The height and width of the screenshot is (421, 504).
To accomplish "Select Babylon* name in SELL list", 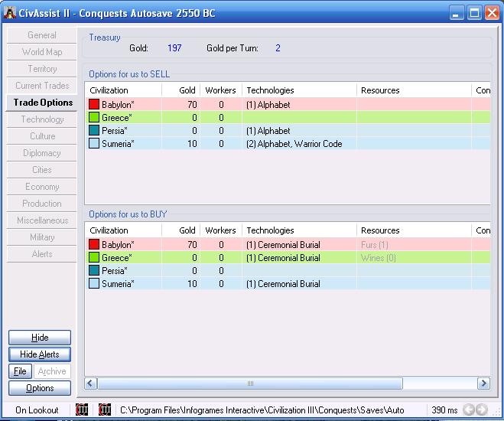I will [118, 105].
